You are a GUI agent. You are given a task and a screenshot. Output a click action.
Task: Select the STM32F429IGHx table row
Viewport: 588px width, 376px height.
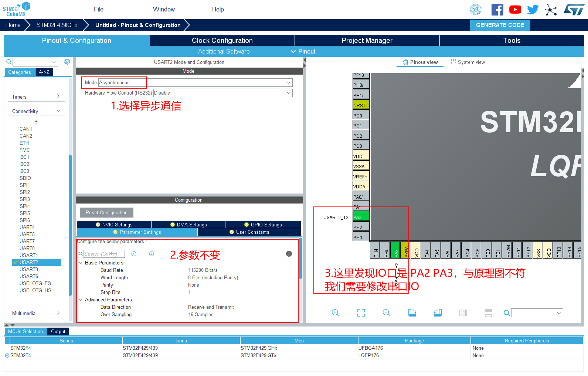[294, 348]
